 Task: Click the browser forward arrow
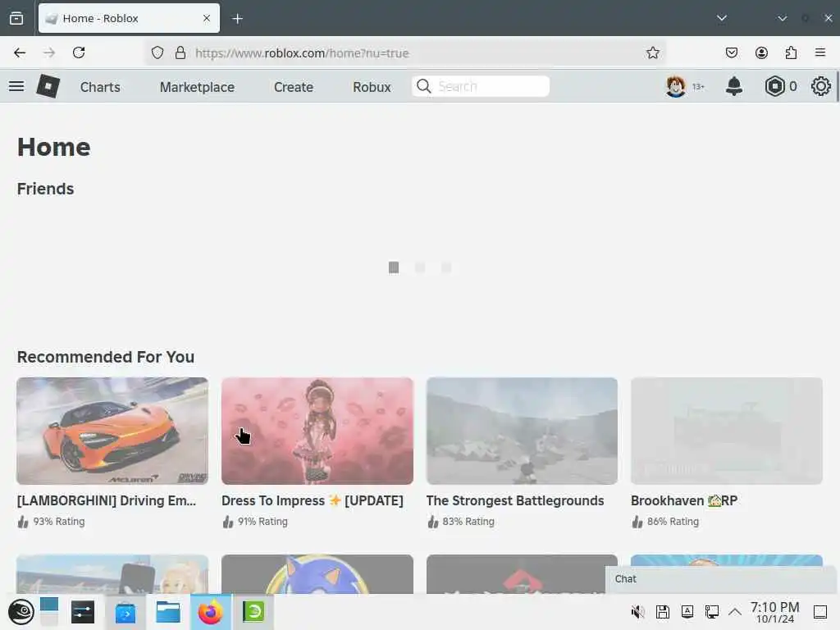(x=49, y=52)
